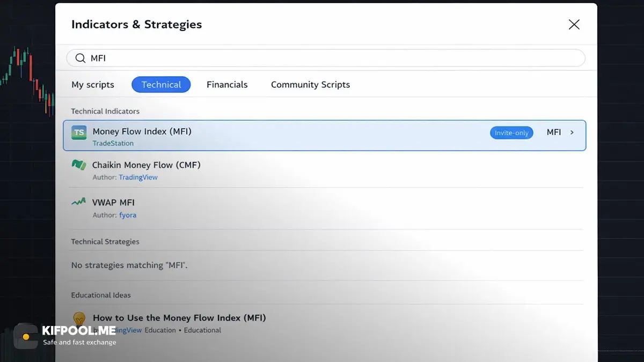Click the search field containing MFI
This screenshot has width=644, height=362.
coord(326,58)
